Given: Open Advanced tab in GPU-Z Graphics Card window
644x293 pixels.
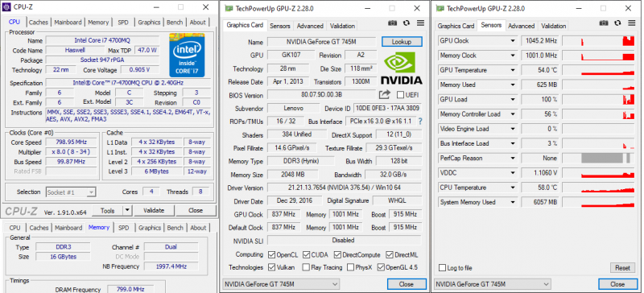Looking at the screenshot, I should tap(310, 26).
